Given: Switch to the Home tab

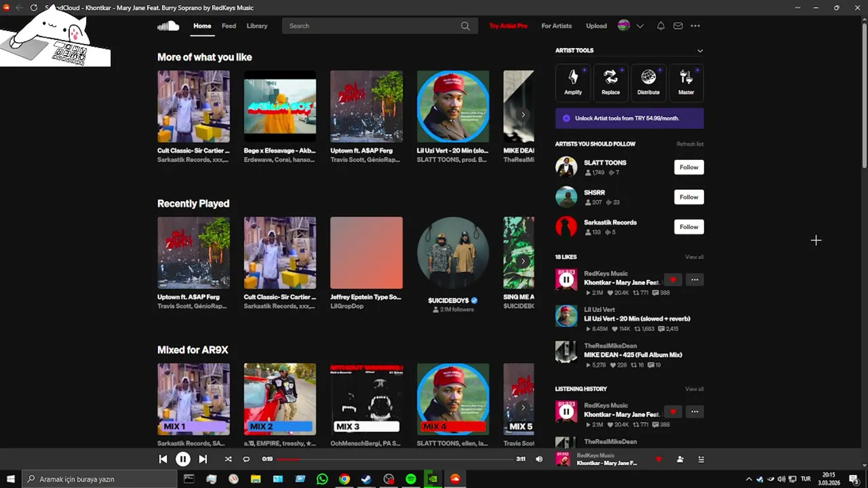Looking at the screenshot, I should [202, 26].
